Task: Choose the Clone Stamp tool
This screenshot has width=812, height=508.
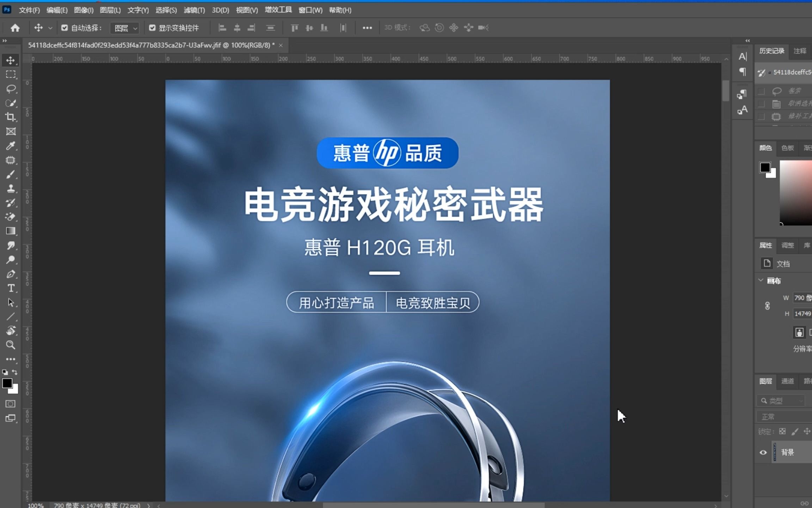Action: [x=11, y=188]
